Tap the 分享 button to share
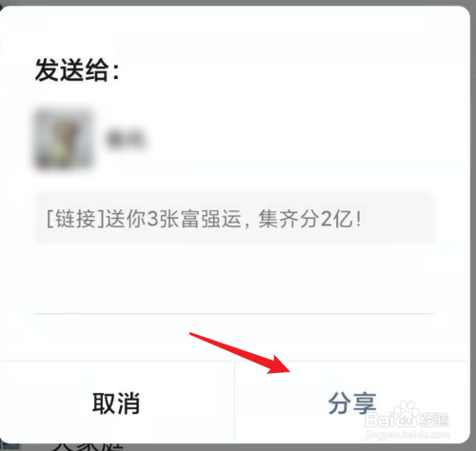Viewport: 476px width, 451px height. pos(351,402)
